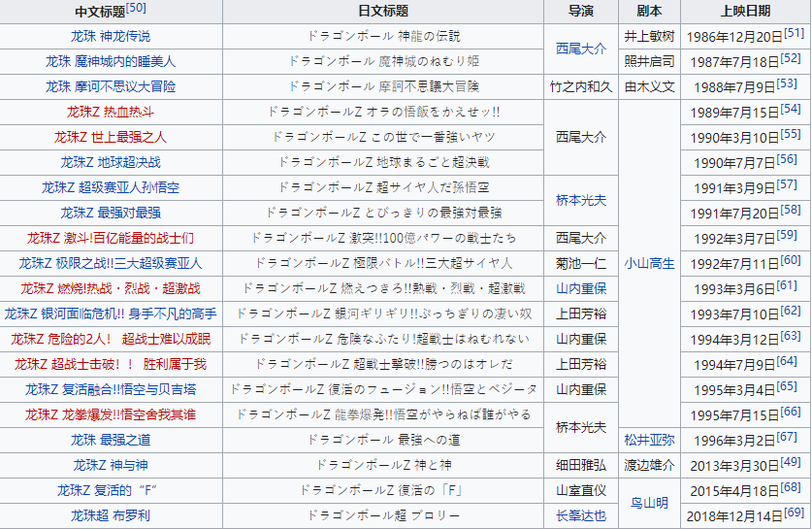Open footnote [52] after 1987年7月18日
The image size is (812, 529).
click(791, 58)
